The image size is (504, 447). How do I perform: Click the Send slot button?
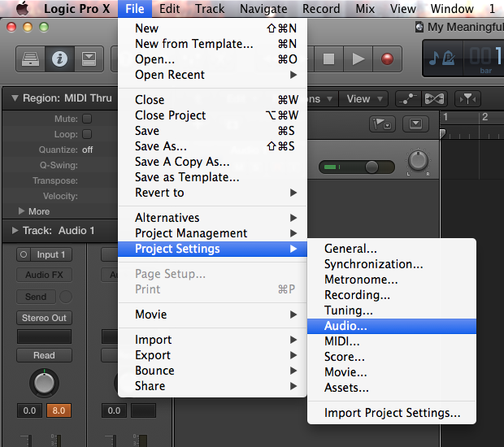pos(36,297)
